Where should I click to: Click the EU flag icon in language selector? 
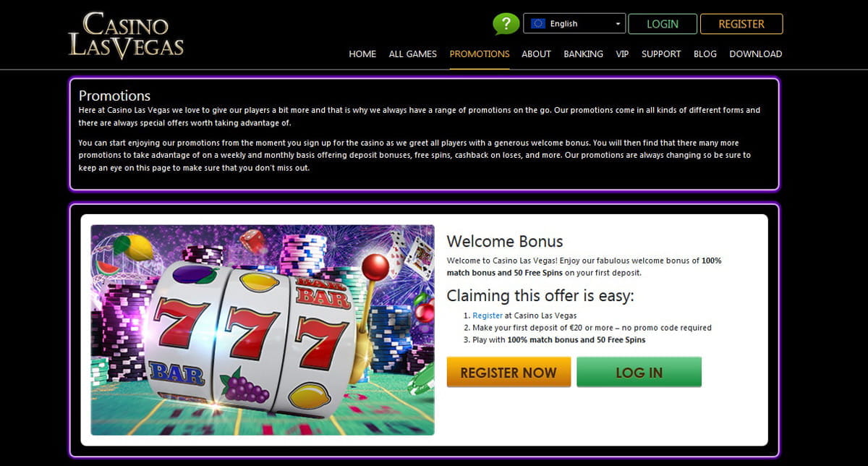point(537,24)
